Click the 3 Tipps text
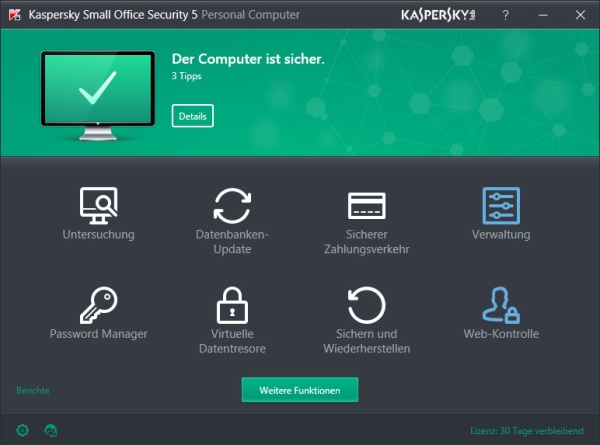Viewport: 600px width, 445px height. pyautogui.click(x=186, y=76)
